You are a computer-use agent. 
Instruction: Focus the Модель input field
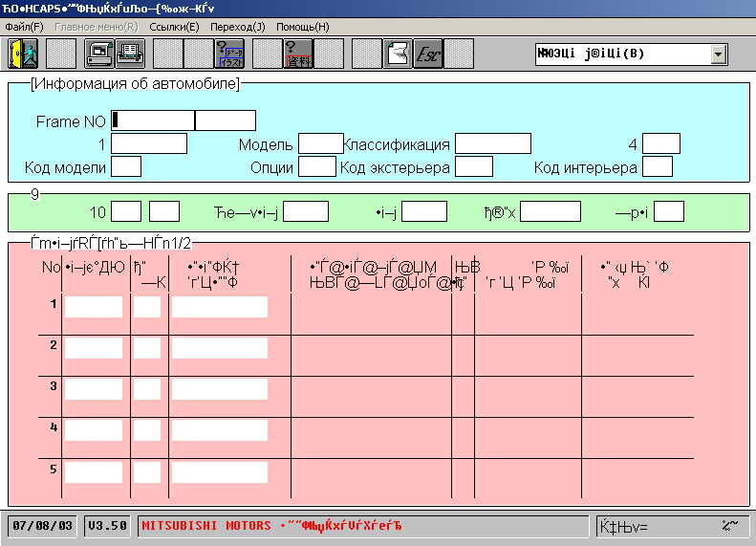(x=320, y=144)
